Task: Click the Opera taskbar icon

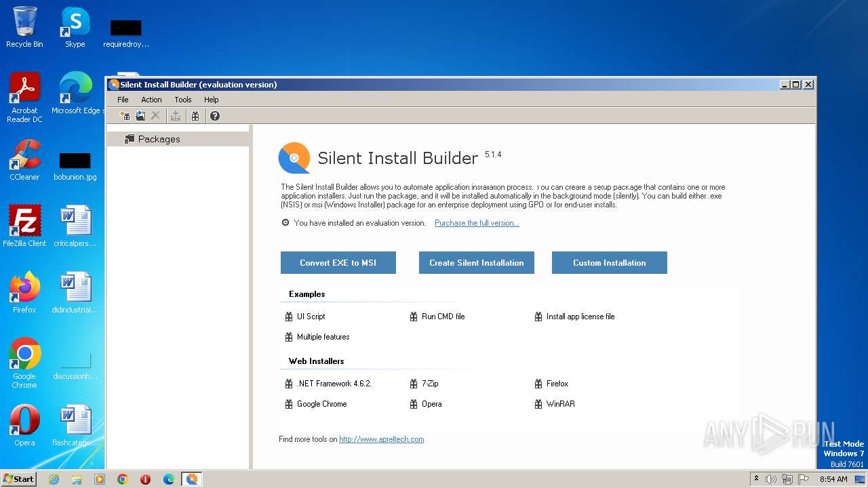Action: 146,479
